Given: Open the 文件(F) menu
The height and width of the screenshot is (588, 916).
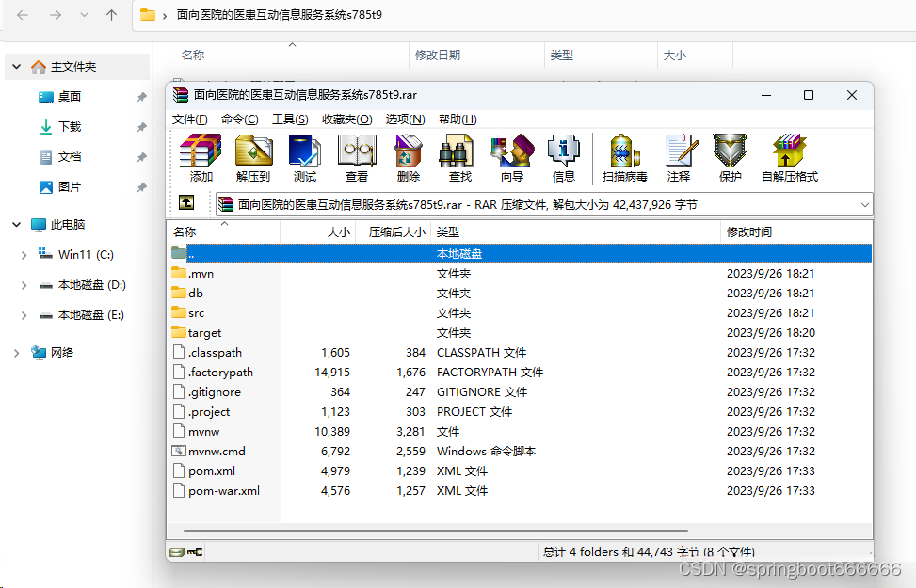Looking at the screenshot, I should point(190,119).
